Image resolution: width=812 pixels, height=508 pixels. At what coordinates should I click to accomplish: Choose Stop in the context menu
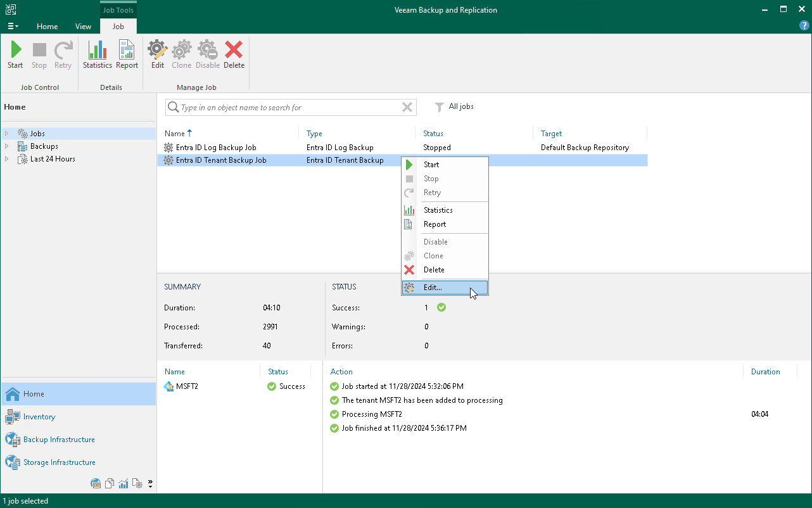click(x=445, y=179)
